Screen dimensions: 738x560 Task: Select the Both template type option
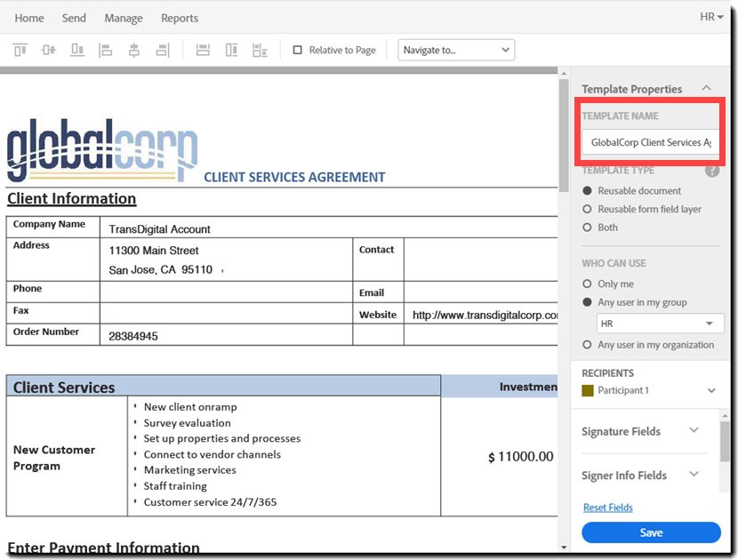click(x=587, y=228)
